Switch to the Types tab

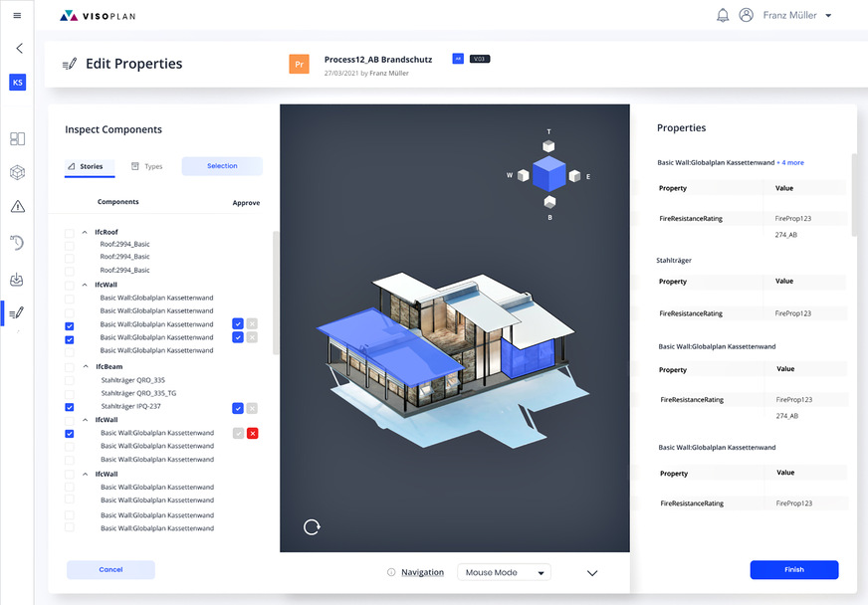147,166
